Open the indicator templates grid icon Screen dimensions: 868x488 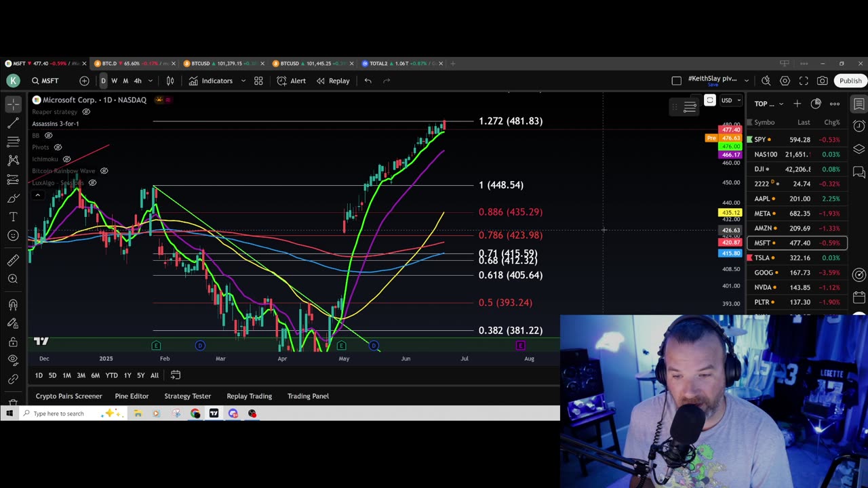[x=258, y=81]
